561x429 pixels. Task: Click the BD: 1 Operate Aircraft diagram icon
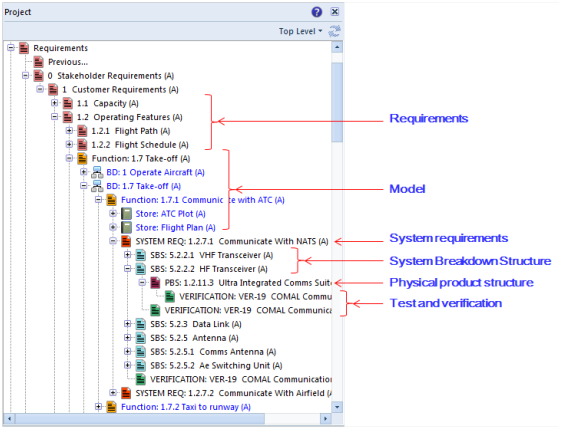click(x=97, y=172)
